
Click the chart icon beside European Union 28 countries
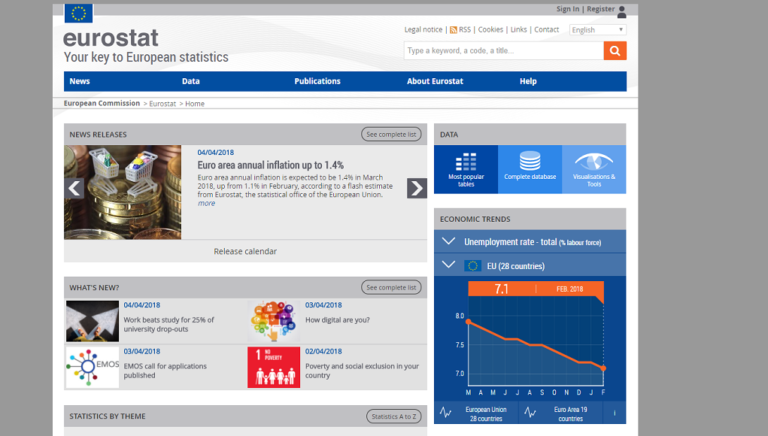click(x=446, y=412)
